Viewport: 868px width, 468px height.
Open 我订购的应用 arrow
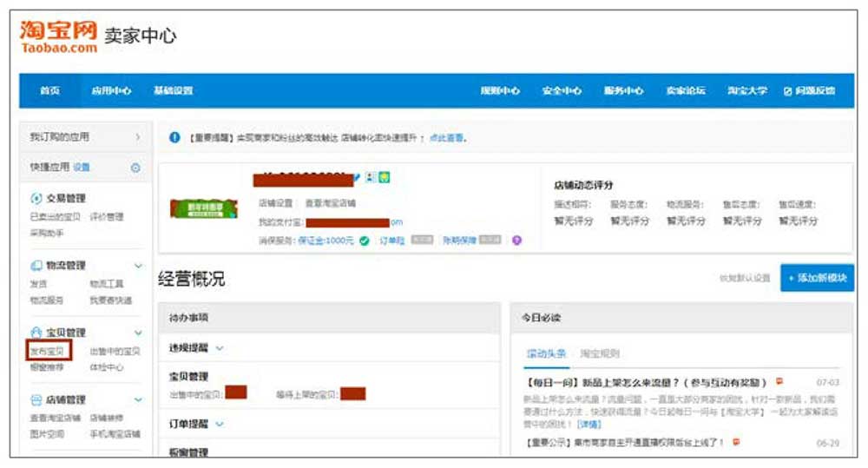tap(137, 137)
